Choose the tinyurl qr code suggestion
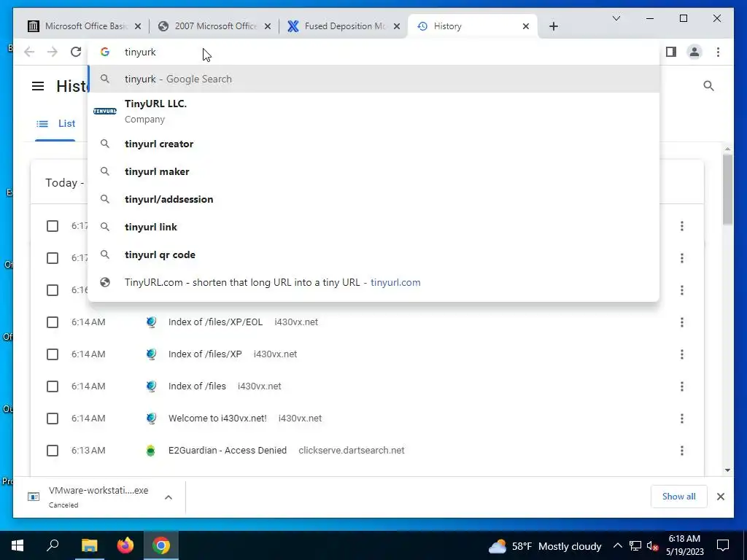Viewport: 747px width, 560px height. coord(374,254)
